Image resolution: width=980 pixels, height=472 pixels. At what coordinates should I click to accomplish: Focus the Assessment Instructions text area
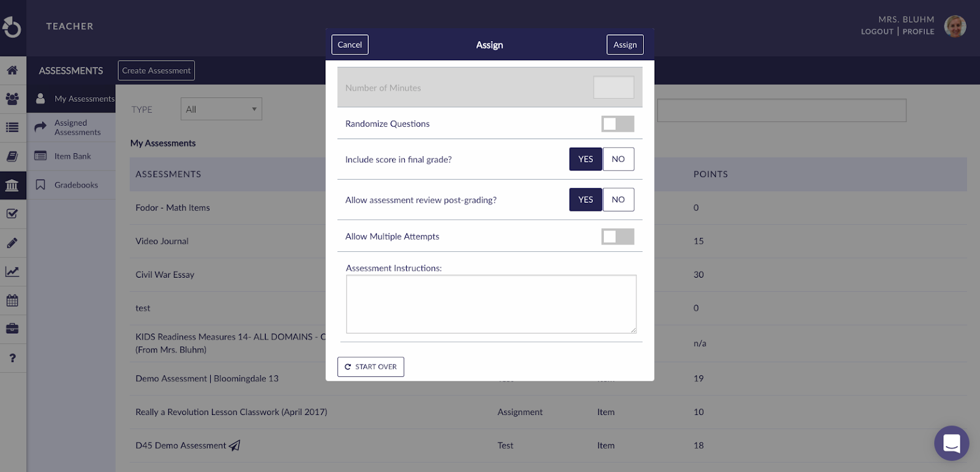tap(491, 304)
